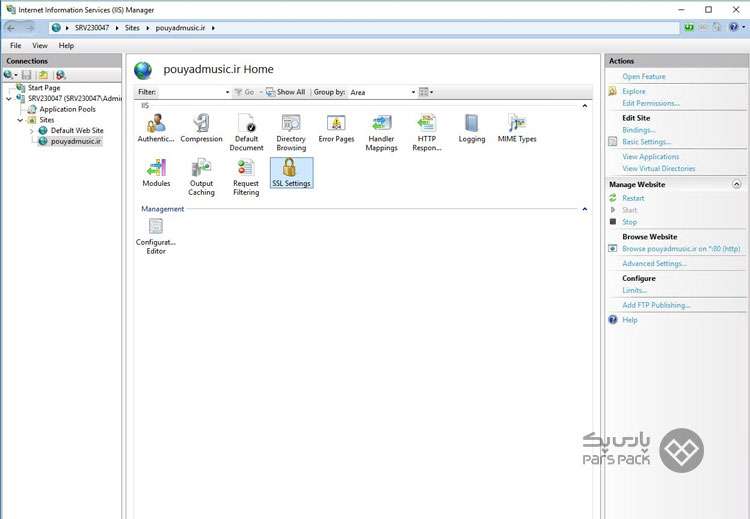
Task: Open Limits configure link
Action: pyautogui.click(x=634, y=290)
